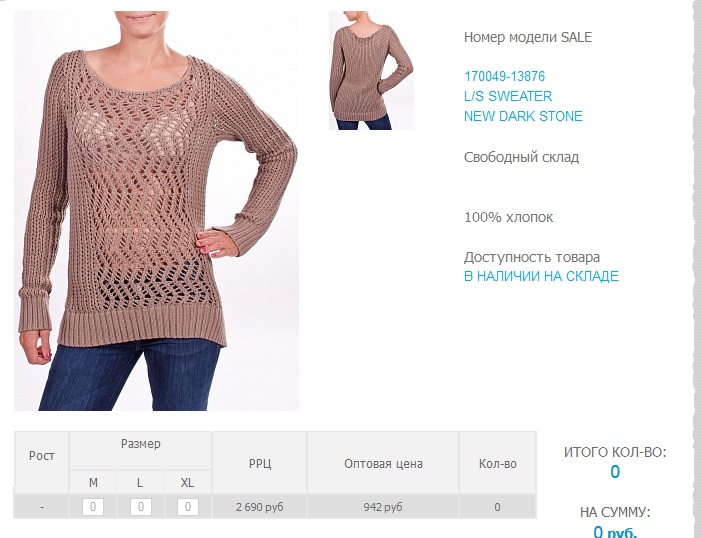702x538 pixels.
Task: Click the main front sweater photo
Action: pyautogui.click(x=156, y=211)
